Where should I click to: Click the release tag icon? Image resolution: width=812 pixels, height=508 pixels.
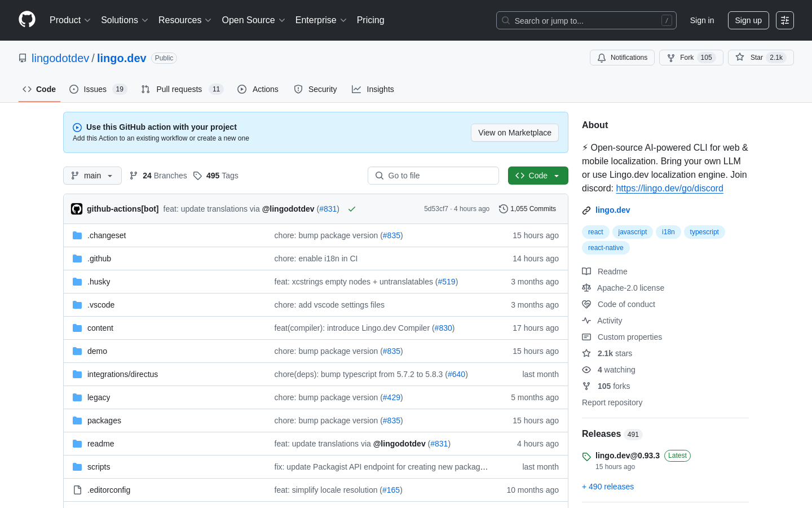pyautogui.click(x=586, y=457)
